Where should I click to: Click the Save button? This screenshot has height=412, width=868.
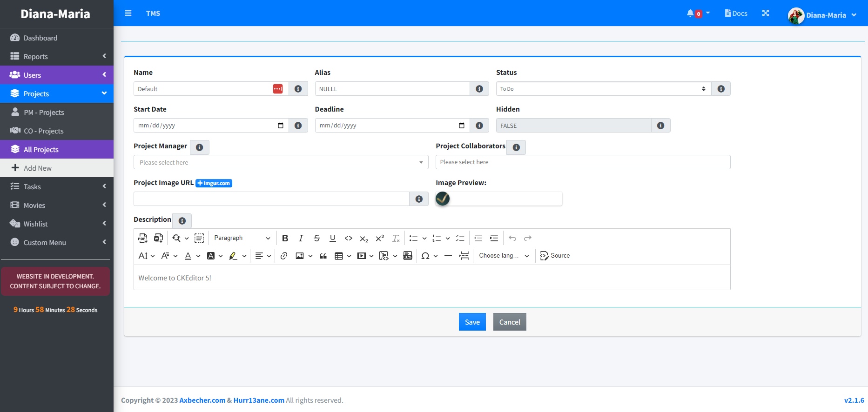(472, 322)
